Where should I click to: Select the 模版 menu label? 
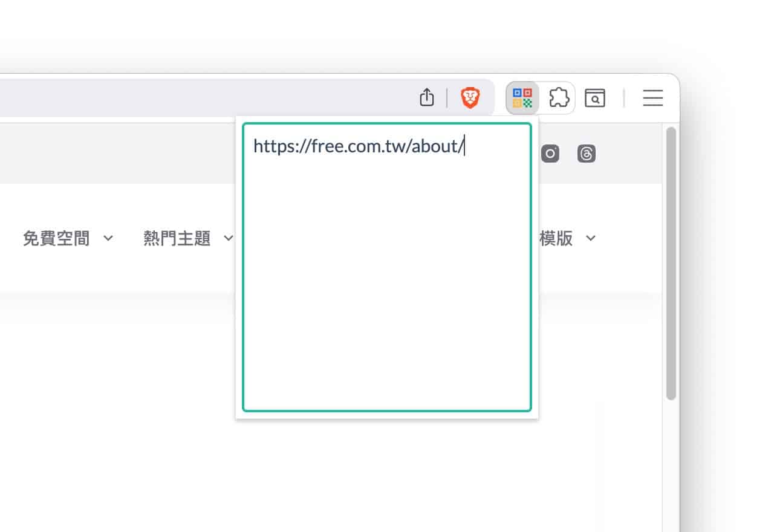tap(556, 239)
